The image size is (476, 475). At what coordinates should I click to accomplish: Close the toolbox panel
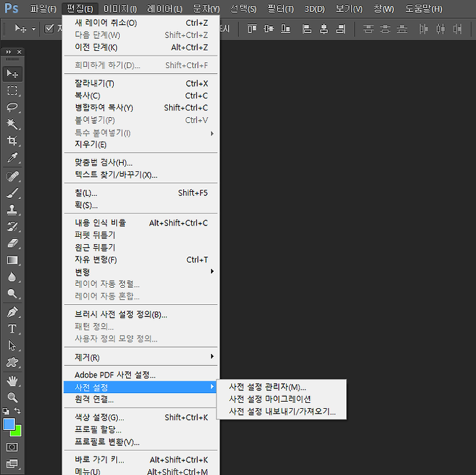click(x=19, y=52)
